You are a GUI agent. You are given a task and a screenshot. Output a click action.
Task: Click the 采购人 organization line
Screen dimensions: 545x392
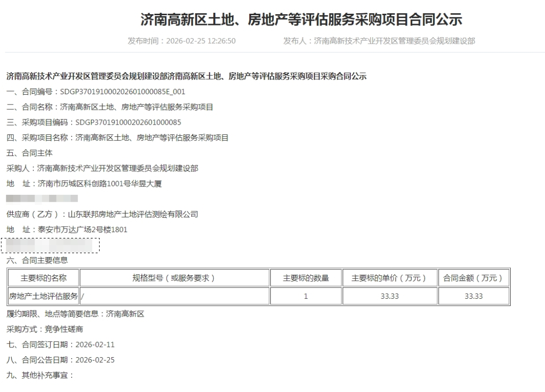pos(102,168)
